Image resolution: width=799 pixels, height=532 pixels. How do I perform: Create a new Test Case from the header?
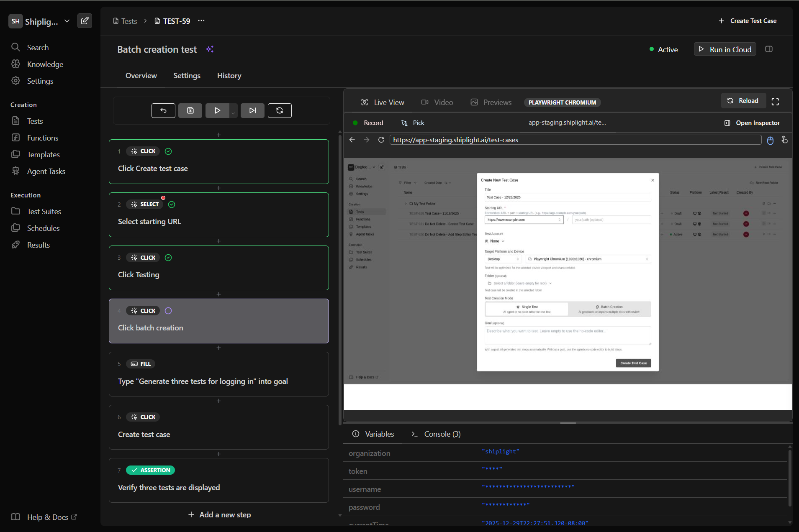tap(748, 20)
